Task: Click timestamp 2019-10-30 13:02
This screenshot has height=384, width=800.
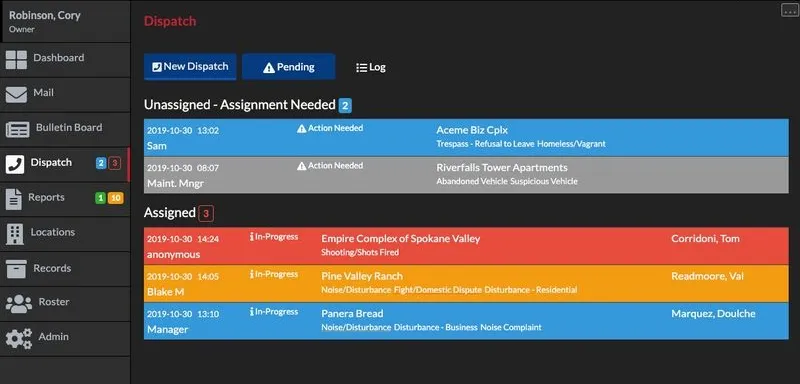Action: click(x=183, y=131)
